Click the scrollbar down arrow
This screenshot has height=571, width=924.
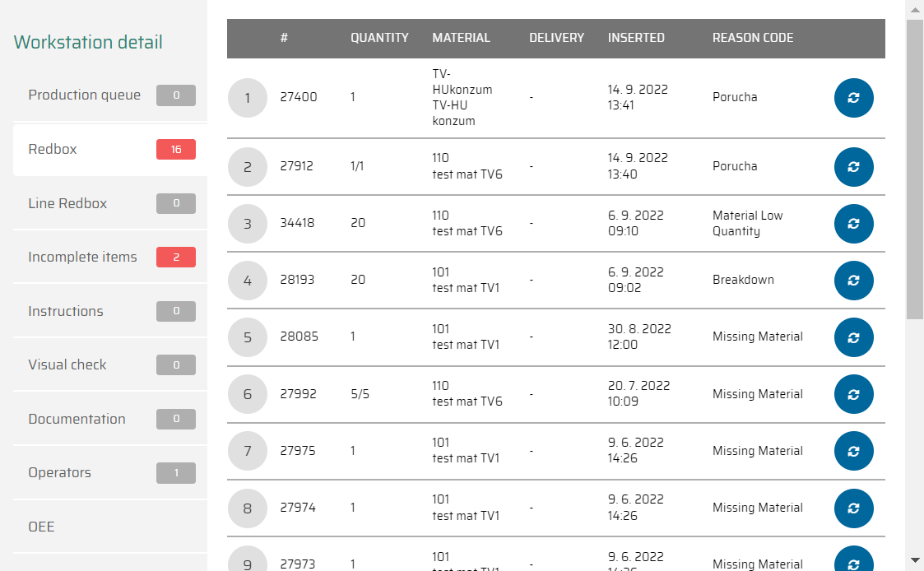914,560
